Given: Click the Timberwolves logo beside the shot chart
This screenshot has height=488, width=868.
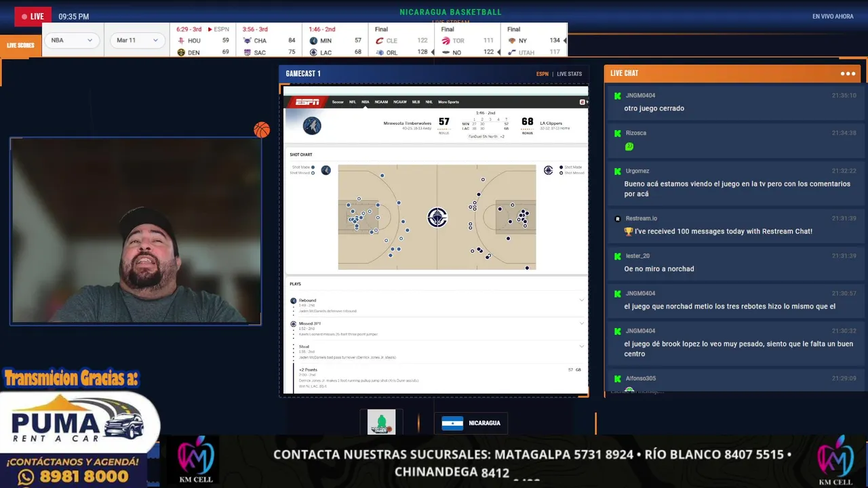Looking at the screenshot, I should (325, 170).
